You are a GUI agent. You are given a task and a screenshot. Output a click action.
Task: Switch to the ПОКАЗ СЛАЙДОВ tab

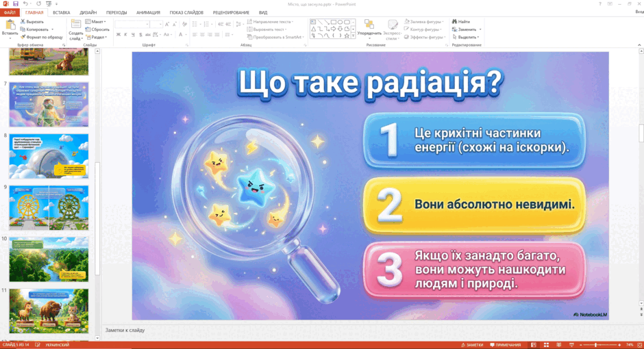coord(186,13)
